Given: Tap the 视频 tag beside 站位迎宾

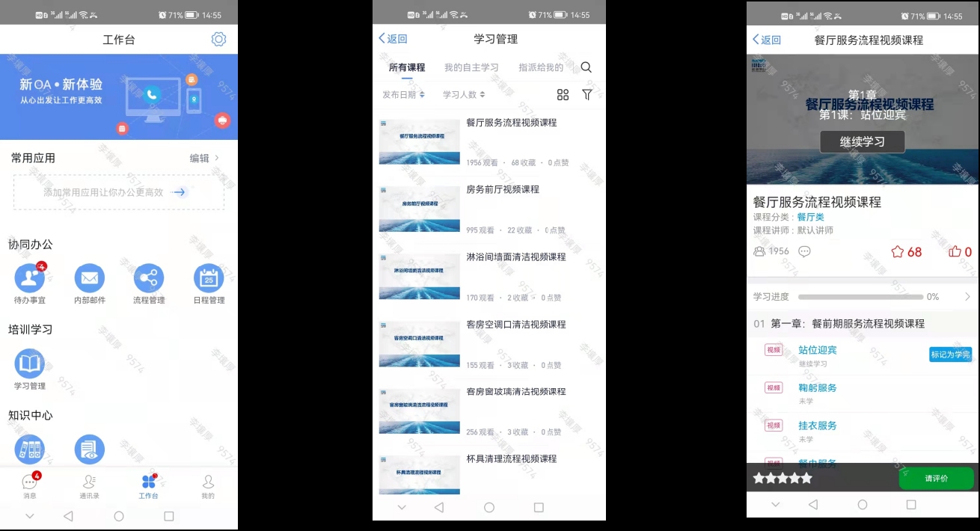Looking at the screenshot, I should 774,350.
